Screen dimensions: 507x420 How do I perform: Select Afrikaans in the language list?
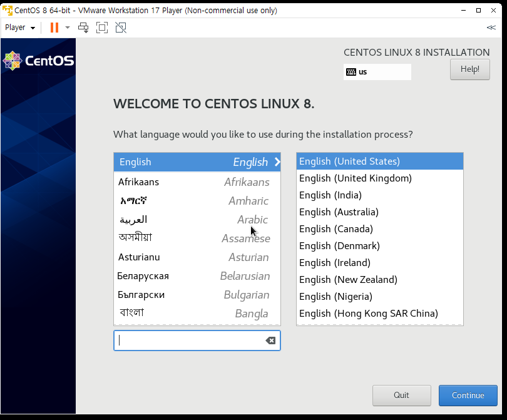(x=197, y=182)
